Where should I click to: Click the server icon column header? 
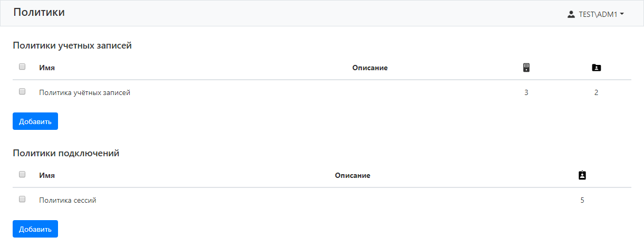pyautogui.click(x=526, y=68)
